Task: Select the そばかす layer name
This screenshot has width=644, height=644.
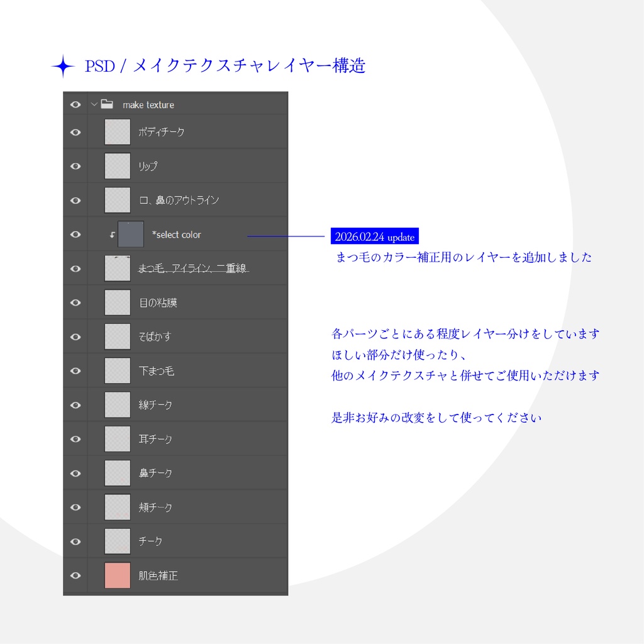Action: pyautogui.click(x=155, y=337)
